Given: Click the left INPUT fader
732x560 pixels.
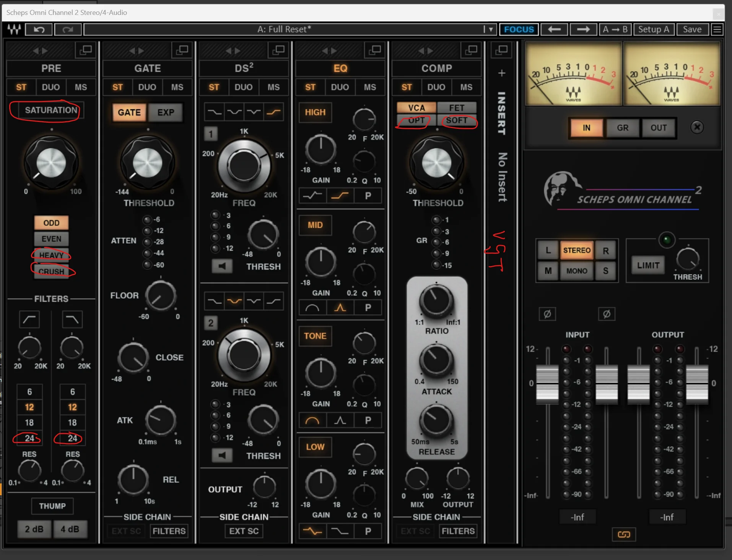Looking at the screenshot, I should point(547,385).
